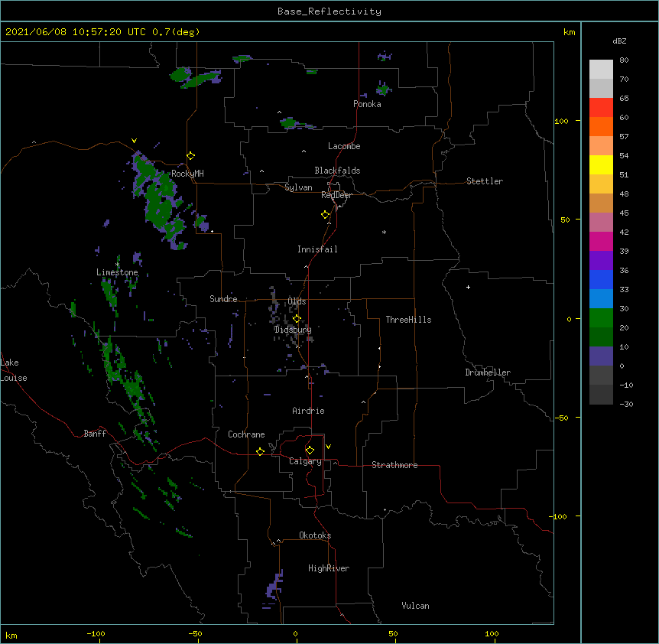Click the Sundre label
Image resolution: width=659 pixels, height=644 pixels.
pos(223,299)
